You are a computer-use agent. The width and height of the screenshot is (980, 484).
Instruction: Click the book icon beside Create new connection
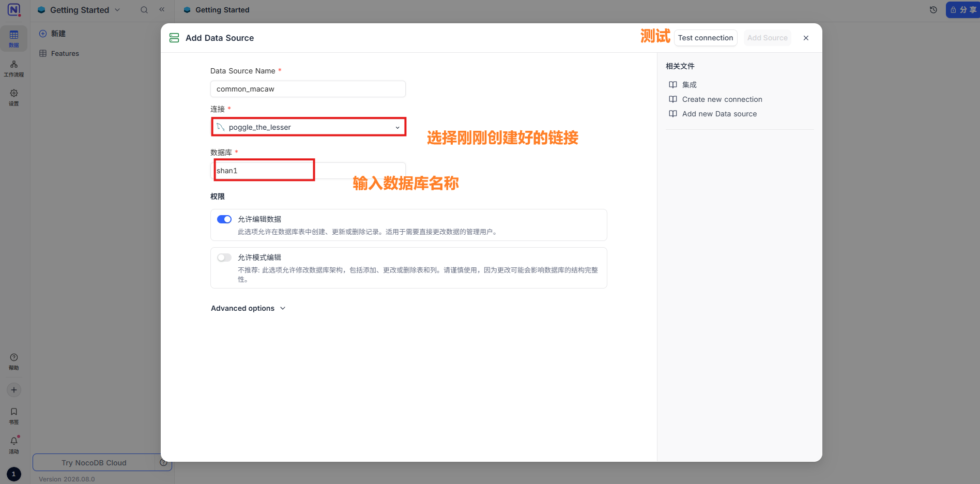pyautogui.click(x=673, y=99)
